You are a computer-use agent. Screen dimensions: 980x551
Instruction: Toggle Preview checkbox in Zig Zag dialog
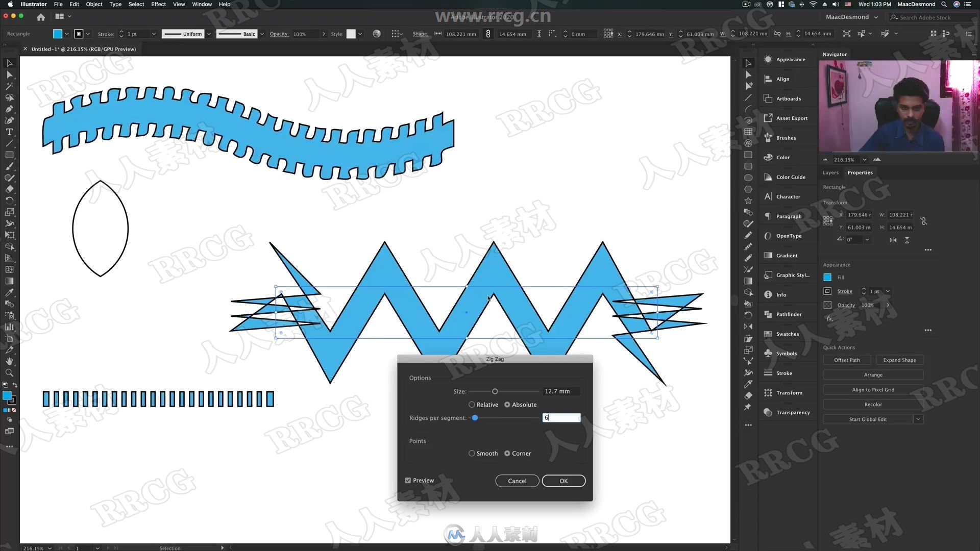tap(408, 481)
